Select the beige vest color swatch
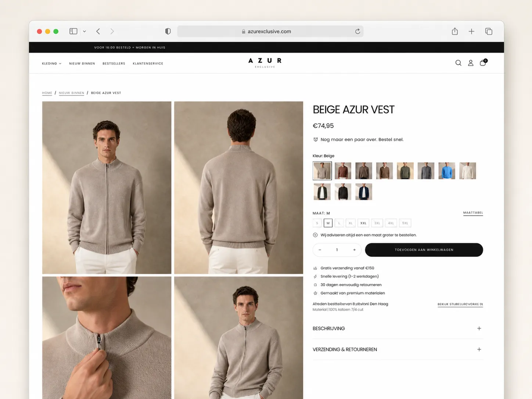532x399 pixels. click(x=322, y=171)
